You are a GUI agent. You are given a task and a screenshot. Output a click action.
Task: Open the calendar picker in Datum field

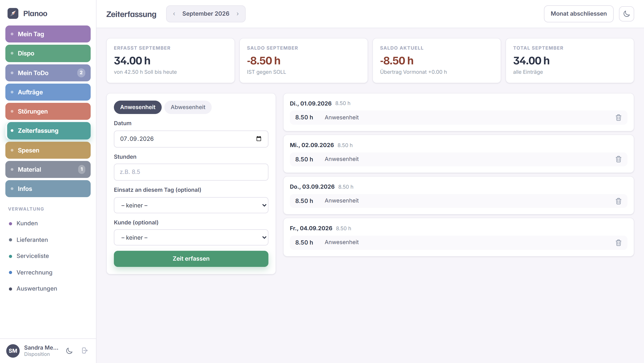point(259,139)
